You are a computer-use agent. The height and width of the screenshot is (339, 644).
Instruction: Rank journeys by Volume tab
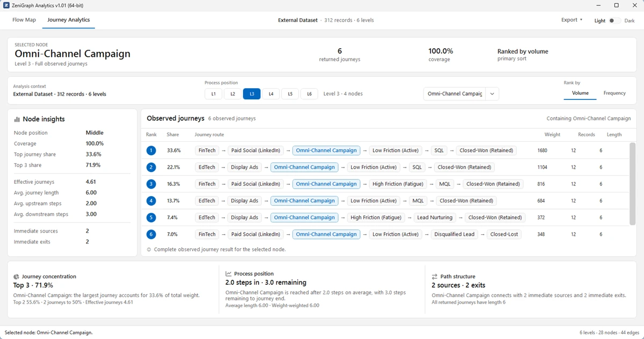coord(580,93)
